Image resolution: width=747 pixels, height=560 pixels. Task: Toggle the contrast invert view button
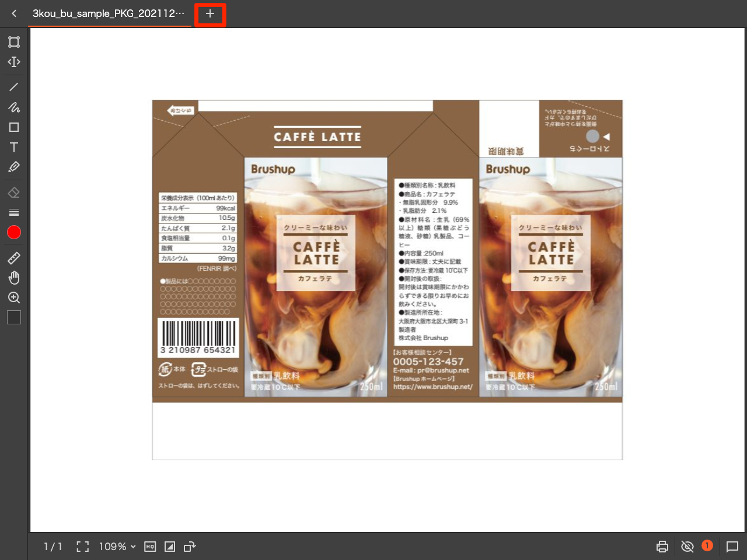(170, 547)
